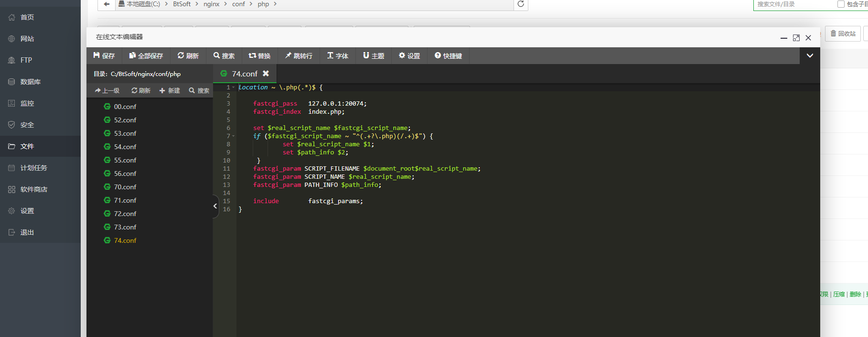Navigate to conf in breadcrumb path
This screenshot has width=868, height=337.
[x=238, y=4]
